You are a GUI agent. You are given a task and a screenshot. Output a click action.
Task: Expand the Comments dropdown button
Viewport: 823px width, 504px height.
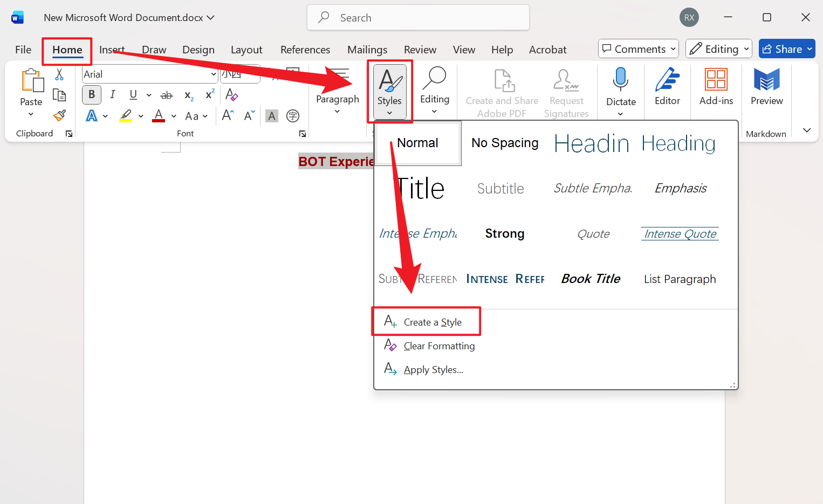coord(639,49)
